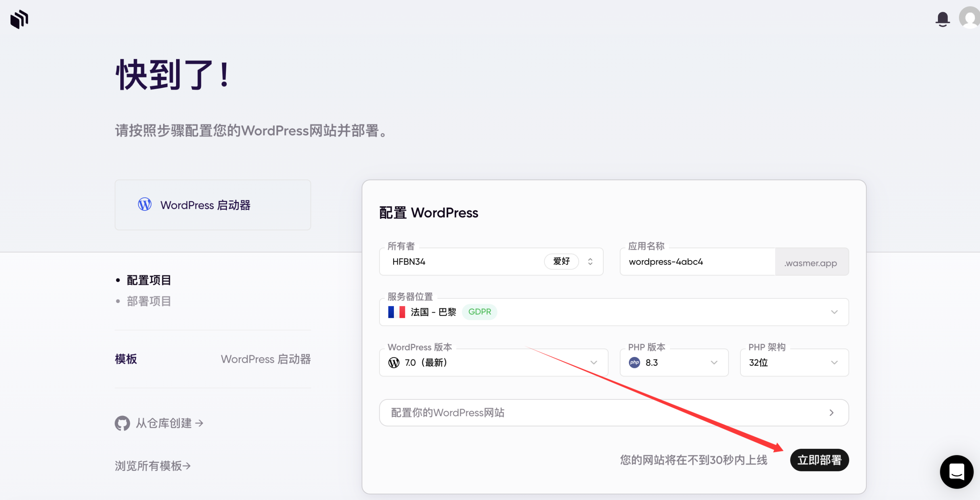980x500 pixels.
Task: Click the 您的网站将在不到30秒内上线 text
Action: coord(694,460)
